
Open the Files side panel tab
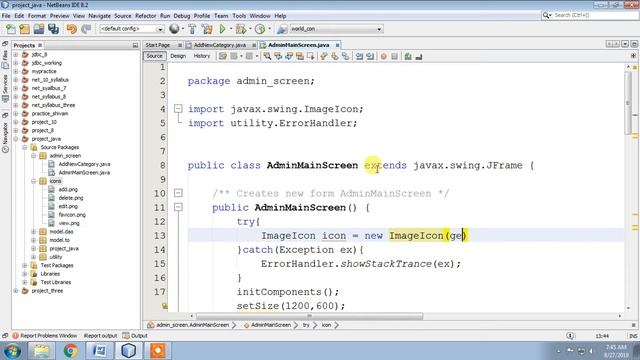tap(5, 59)
